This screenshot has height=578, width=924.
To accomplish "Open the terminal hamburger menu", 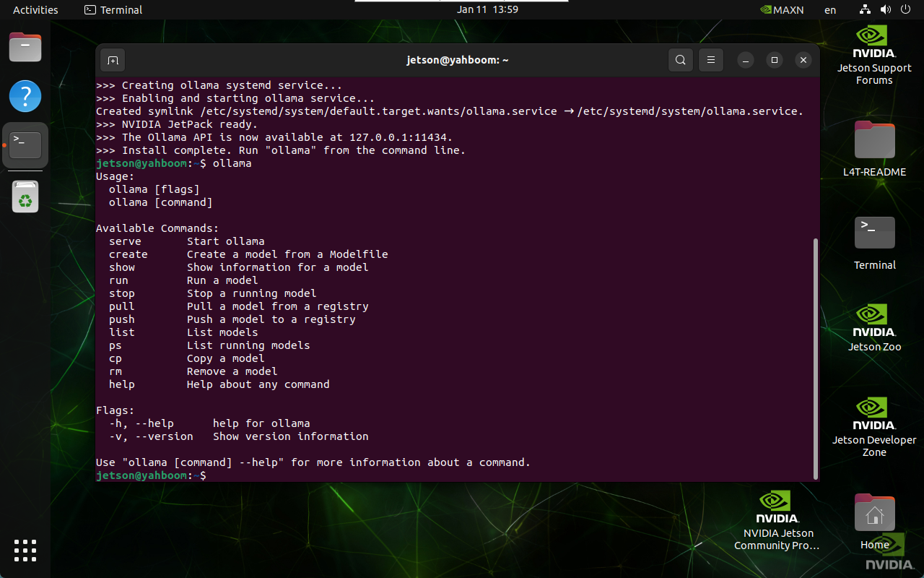I will point(711,61).
